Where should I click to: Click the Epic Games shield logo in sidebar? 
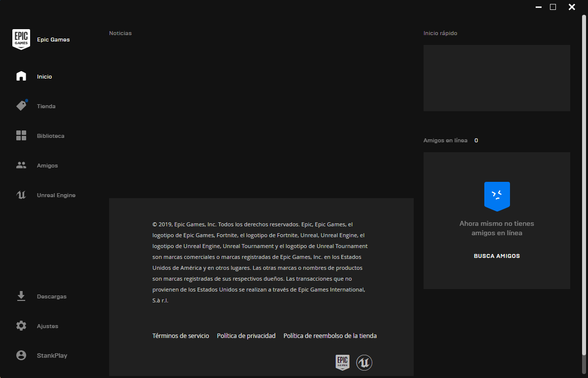point(21,40)
